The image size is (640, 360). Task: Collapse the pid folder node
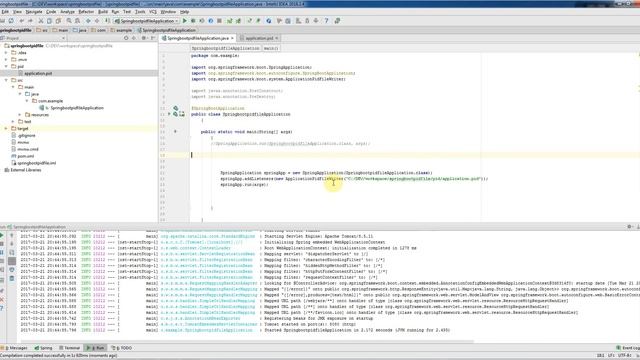point(6,66)
